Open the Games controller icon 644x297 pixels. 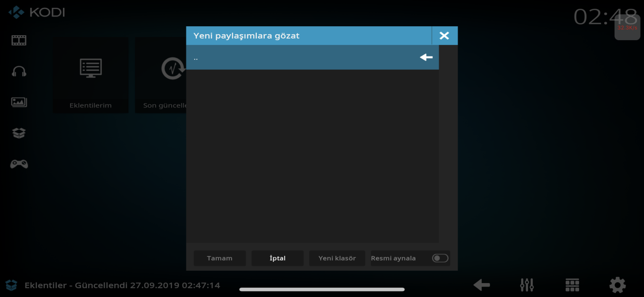pos(19,164)
